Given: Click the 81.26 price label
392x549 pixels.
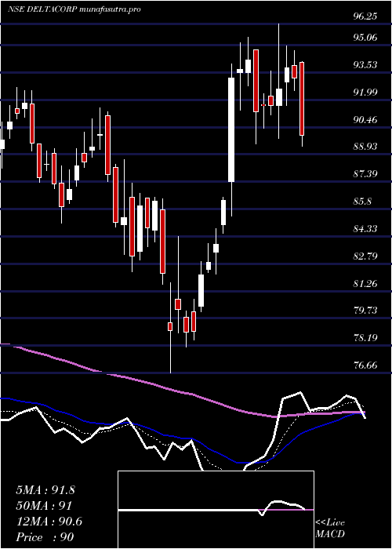Looking at the screenshot, I should click(365, 283).
